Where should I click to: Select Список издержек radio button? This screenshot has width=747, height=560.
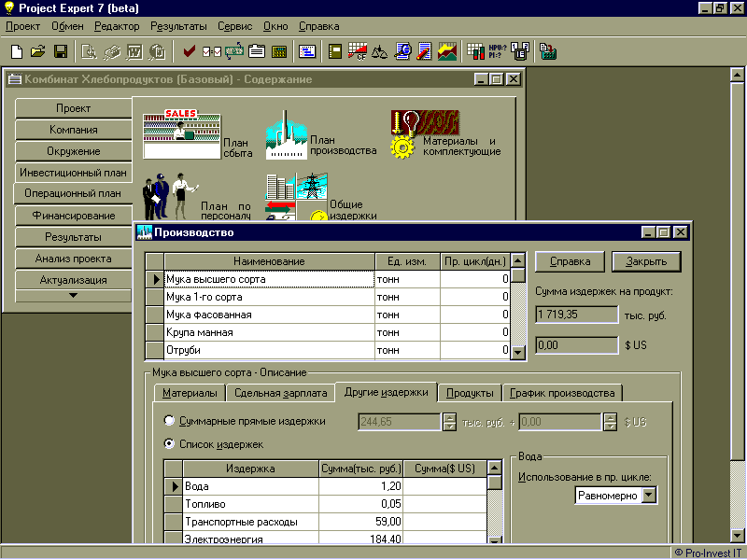pyautogui.click(x=169, y=444)
